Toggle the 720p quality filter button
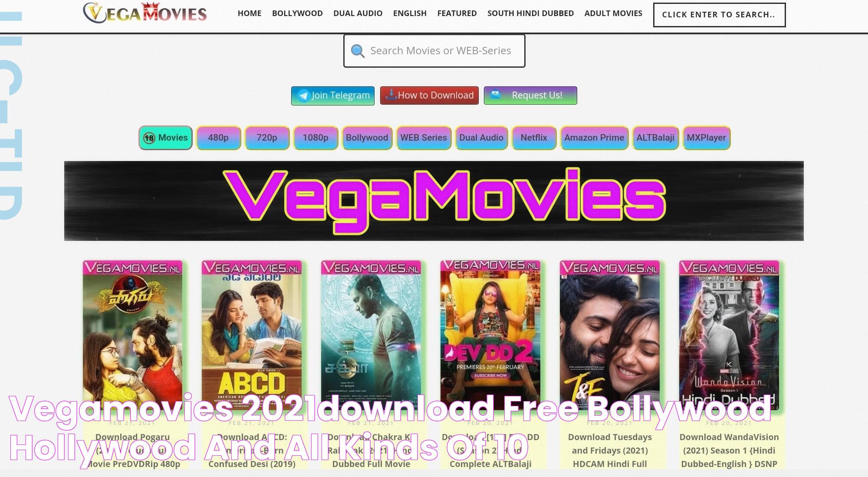 pos(267,138)
